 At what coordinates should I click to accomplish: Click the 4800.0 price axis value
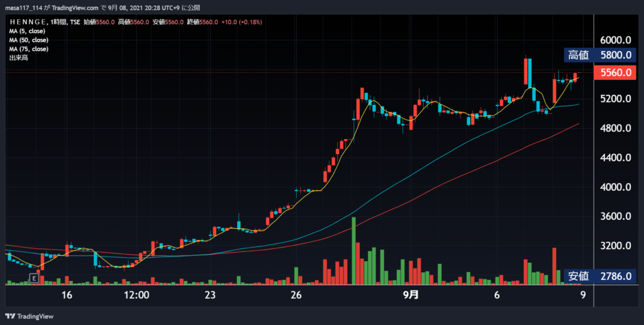616,128
